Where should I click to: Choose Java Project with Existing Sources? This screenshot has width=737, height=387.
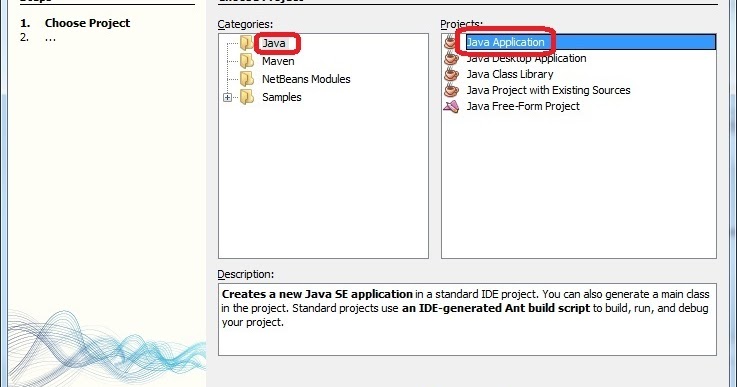click(x=548, y=90)
